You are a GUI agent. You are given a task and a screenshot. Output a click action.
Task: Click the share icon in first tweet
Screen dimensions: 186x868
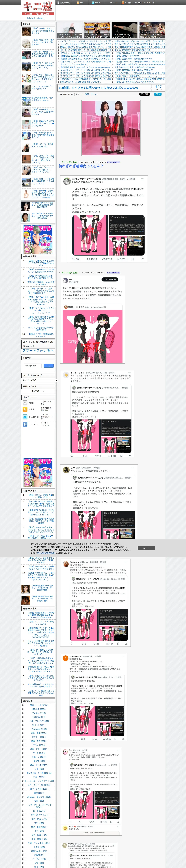coord(143,259)
